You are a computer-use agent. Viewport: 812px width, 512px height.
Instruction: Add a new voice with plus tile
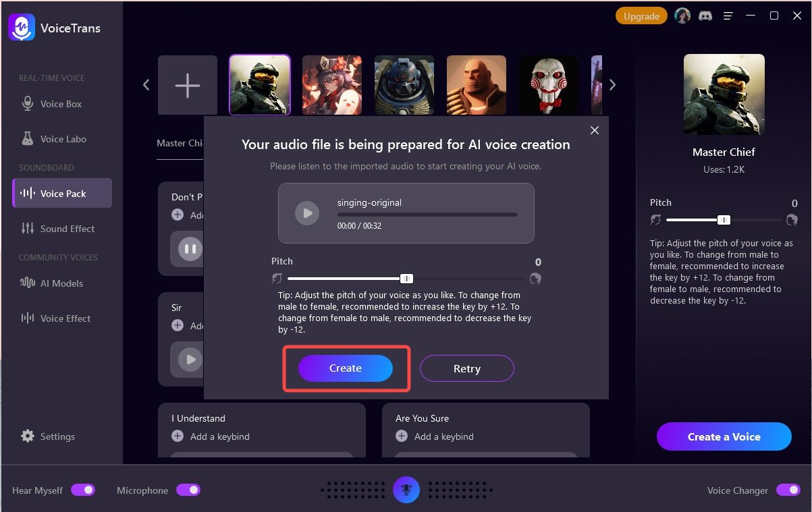[x=188, y=85]
